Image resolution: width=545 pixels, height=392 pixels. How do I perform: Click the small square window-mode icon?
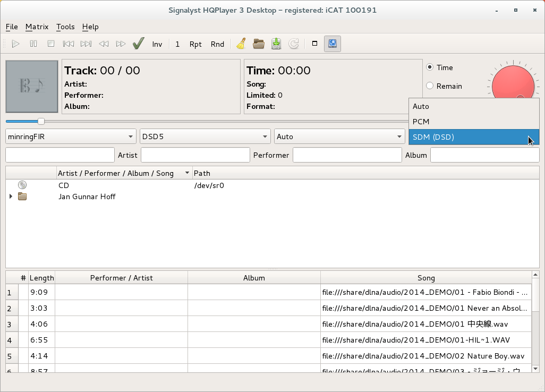click(314, 44)
